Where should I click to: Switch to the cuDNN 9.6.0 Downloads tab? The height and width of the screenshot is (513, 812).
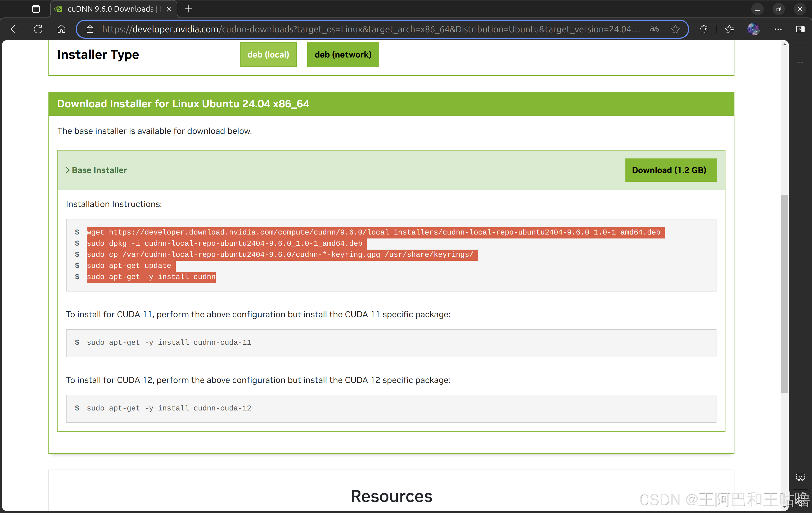point(110,9)
